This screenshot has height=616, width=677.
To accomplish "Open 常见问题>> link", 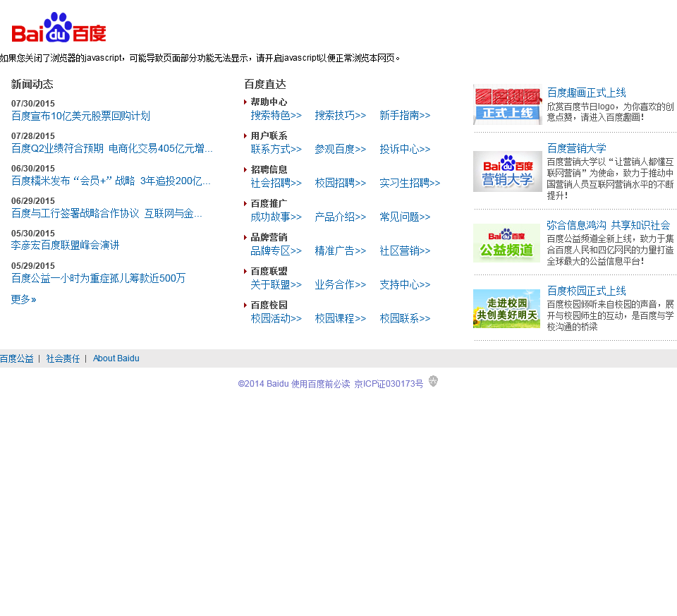I will click(405, 217).
